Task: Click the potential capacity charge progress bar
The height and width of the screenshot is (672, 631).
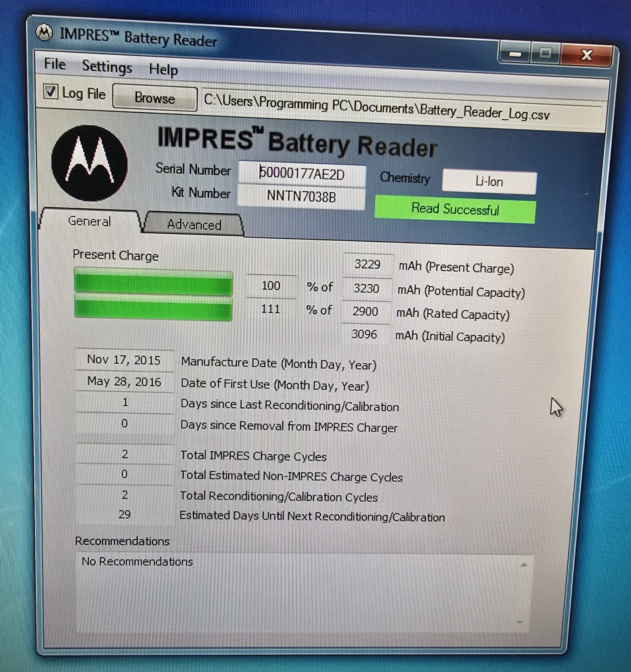Action: (x=153, y=283)
